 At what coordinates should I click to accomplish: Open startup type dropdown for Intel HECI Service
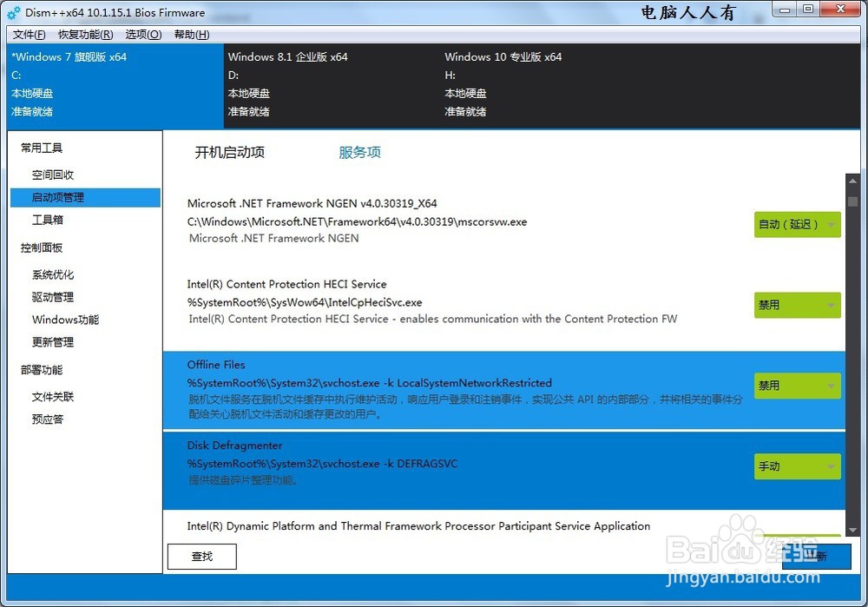coord(797,305)
